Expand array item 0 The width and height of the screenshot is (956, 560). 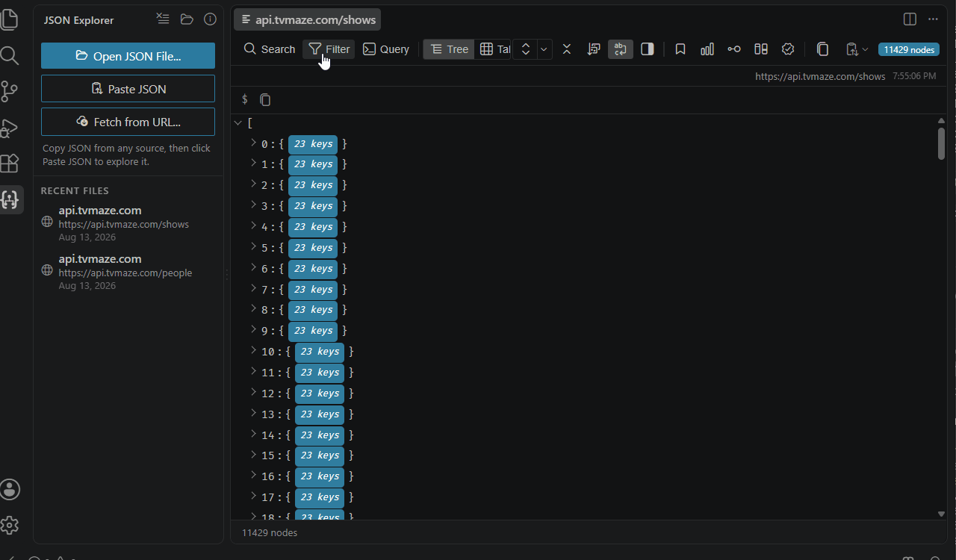[x=253, y=143]
